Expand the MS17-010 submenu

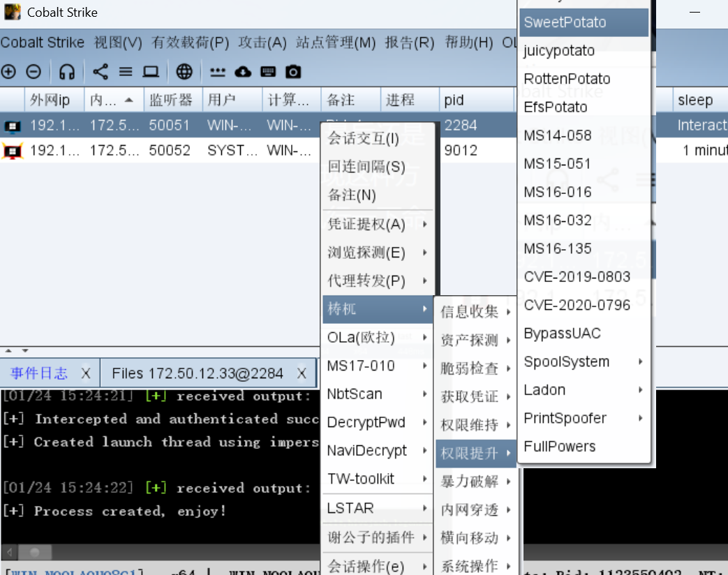pos(378,366)
